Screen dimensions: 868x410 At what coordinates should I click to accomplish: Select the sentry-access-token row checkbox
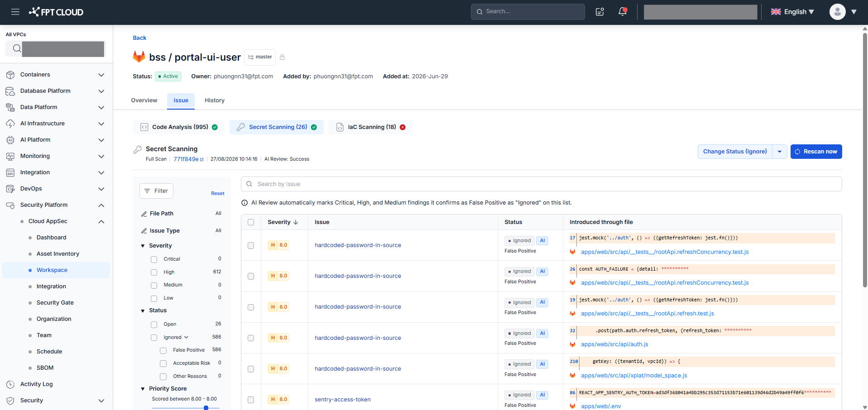click(x=251, y=400)
